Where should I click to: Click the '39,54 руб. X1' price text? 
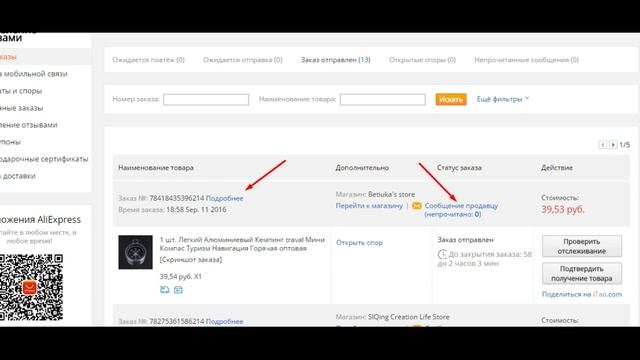[x=180, y=276]
